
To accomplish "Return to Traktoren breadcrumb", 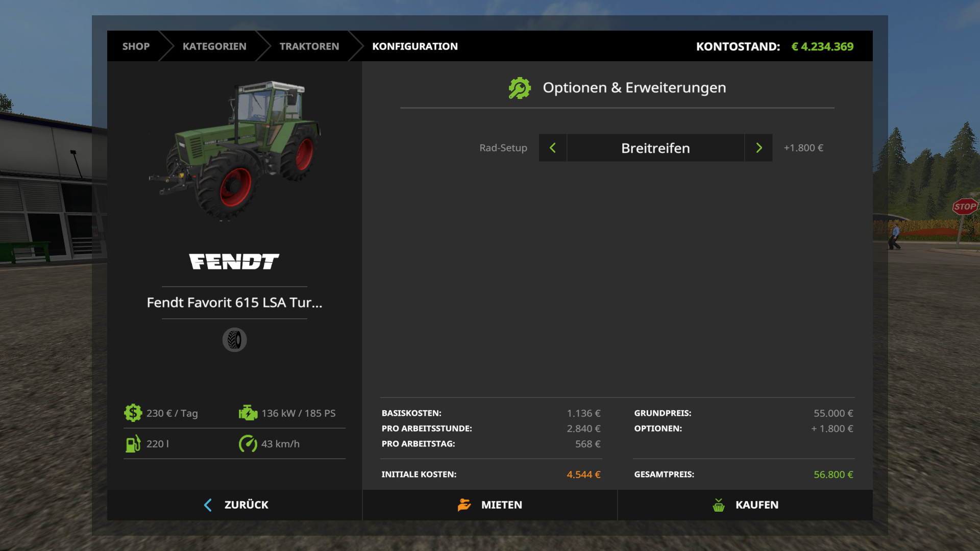I will [309, 46].
